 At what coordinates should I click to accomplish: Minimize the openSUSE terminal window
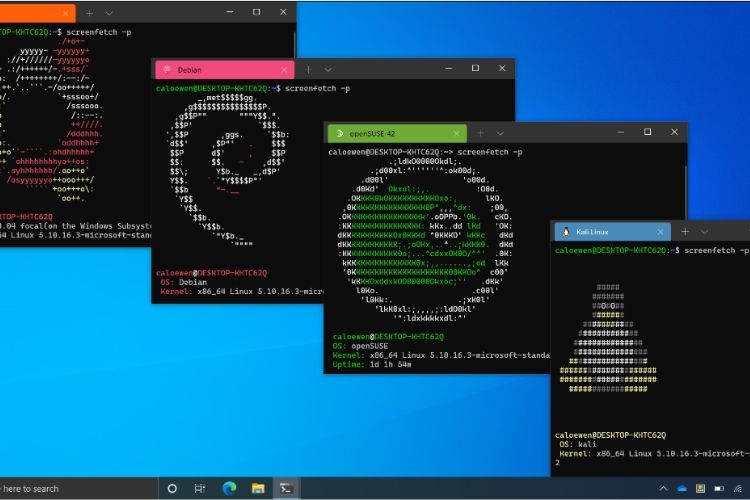click(x=621, y=132)
